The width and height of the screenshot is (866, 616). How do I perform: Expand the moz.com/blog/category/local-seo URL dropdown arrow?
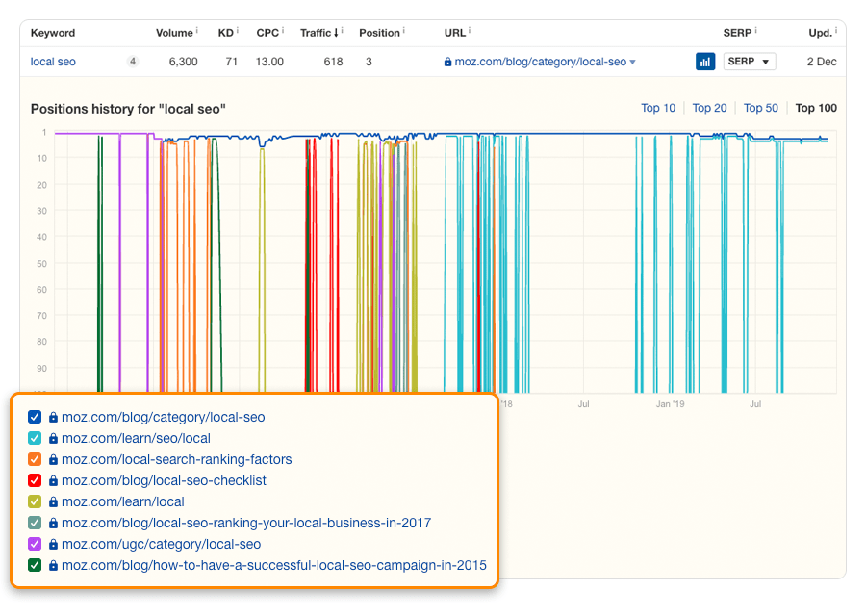tap(632, 61)
